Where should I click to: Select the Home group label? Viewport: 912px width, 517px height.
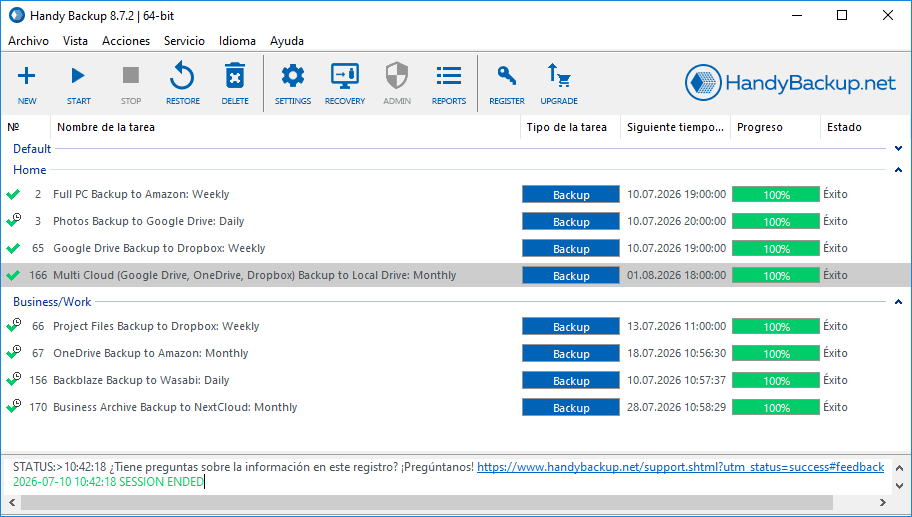pos(30,170)
